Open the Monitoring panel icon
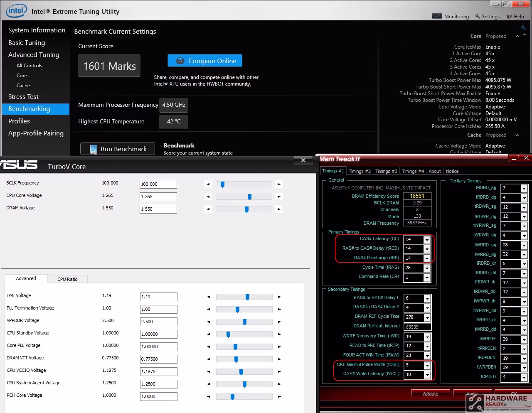 pos(437,16)
